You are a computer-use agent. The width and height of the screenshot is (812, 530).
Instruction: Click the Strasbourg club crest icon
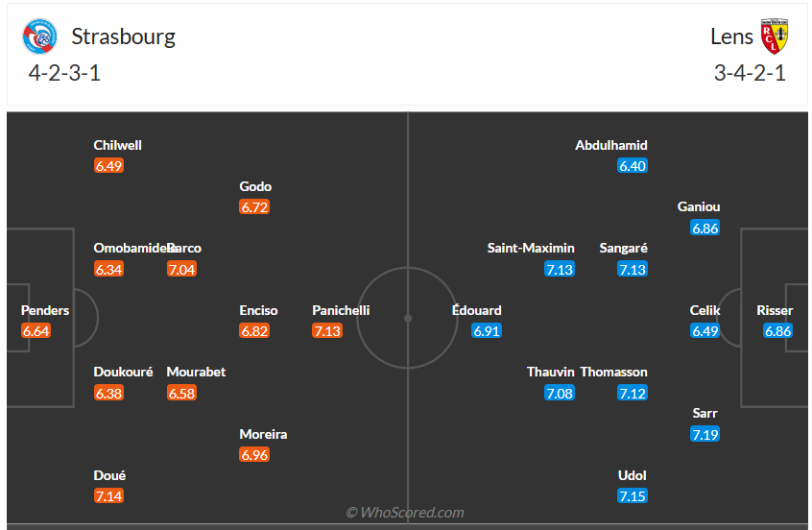coord(40,37)
